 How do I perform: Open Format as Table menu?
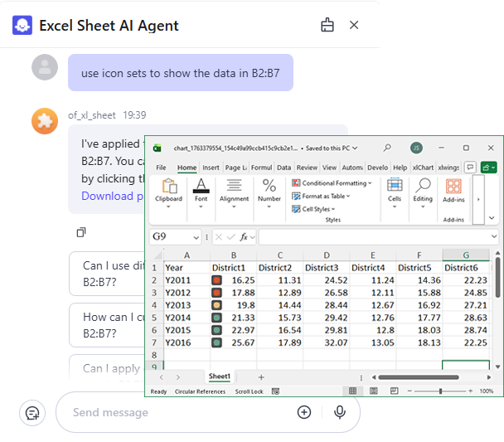pos(321,196)
